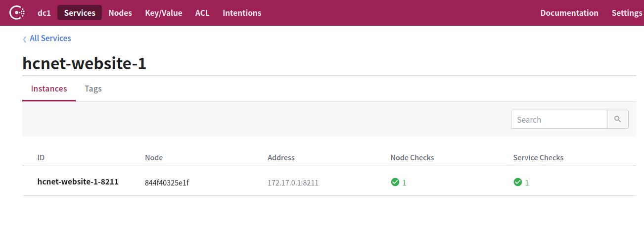The width and height of the screenshot is (644, 228).
Task: Open the Intentions page
Action: 242,13
